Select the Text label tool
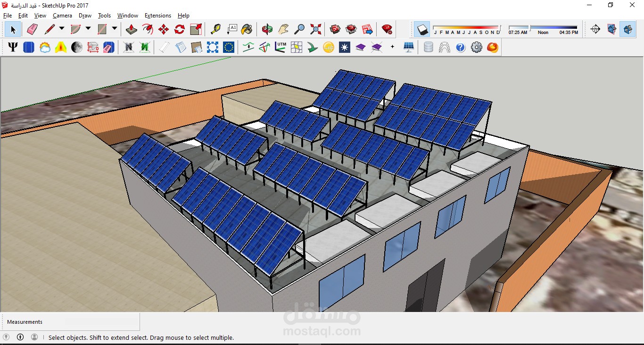This screenshot has width=644, height=345. [231, 29]
